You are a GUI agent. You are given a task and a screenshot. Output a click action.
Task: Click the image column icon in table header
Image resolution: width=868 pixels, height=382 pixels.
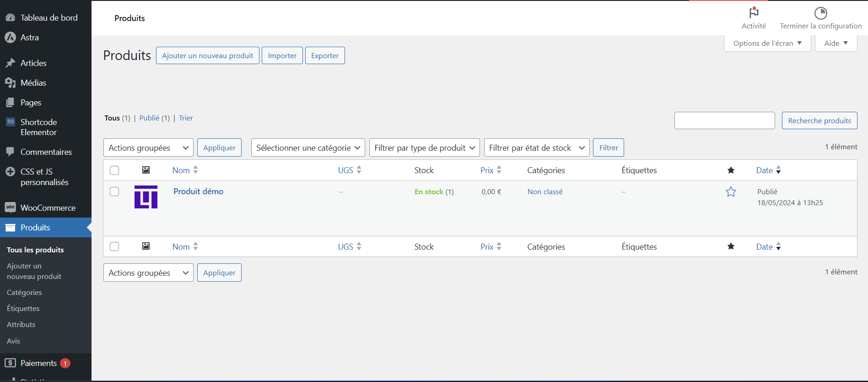(146, 170)
